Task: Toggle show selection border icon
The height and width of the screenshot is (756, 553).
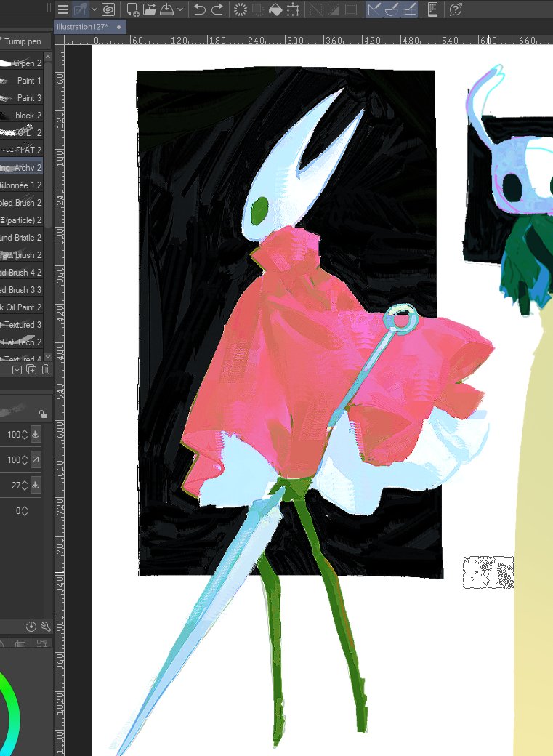Action: point(351,9)
